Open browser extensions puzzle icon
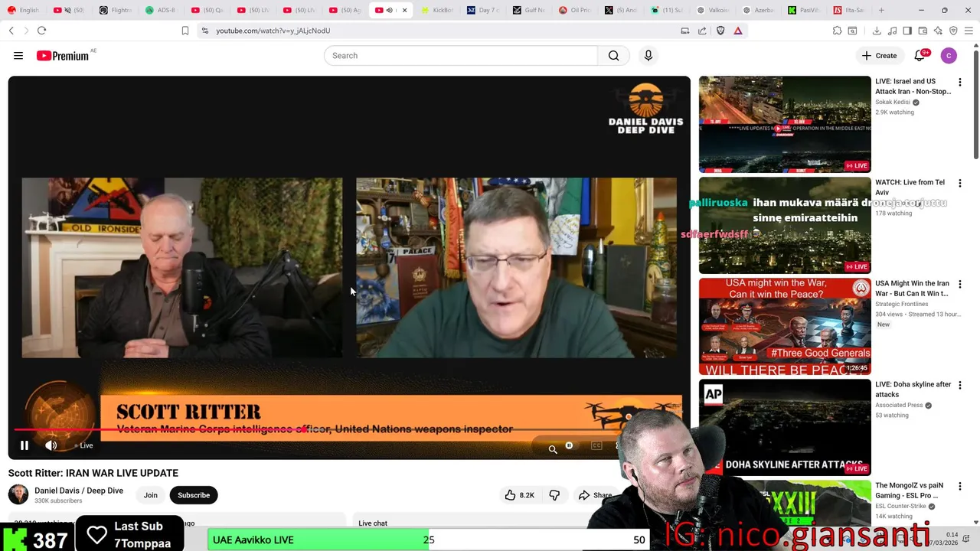The width and height of the screenshot is (980, 551). [x=837, y=31]
